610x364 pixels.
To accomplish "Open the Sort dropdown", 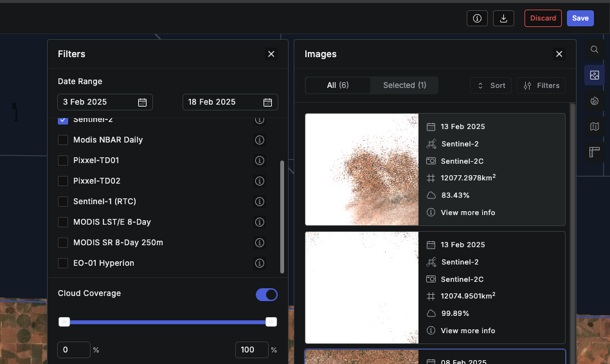I will coord(490,85).
